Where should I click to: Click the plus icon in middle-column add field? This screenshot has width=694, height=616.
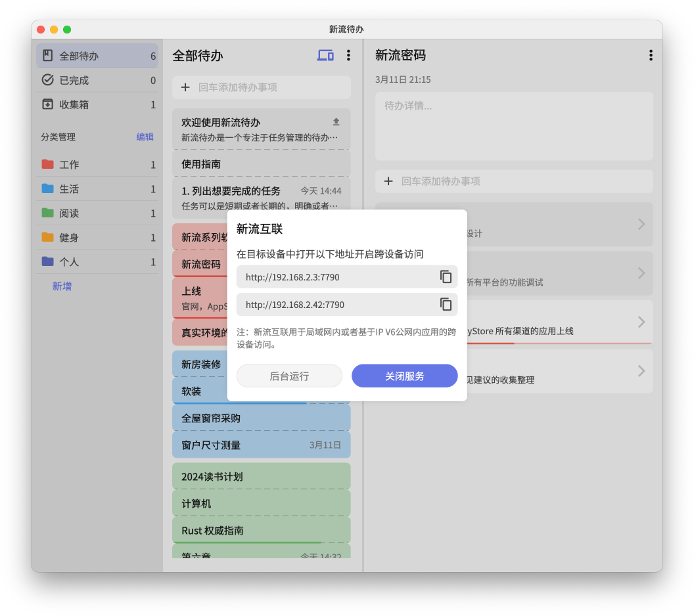(x=185, y=87)
